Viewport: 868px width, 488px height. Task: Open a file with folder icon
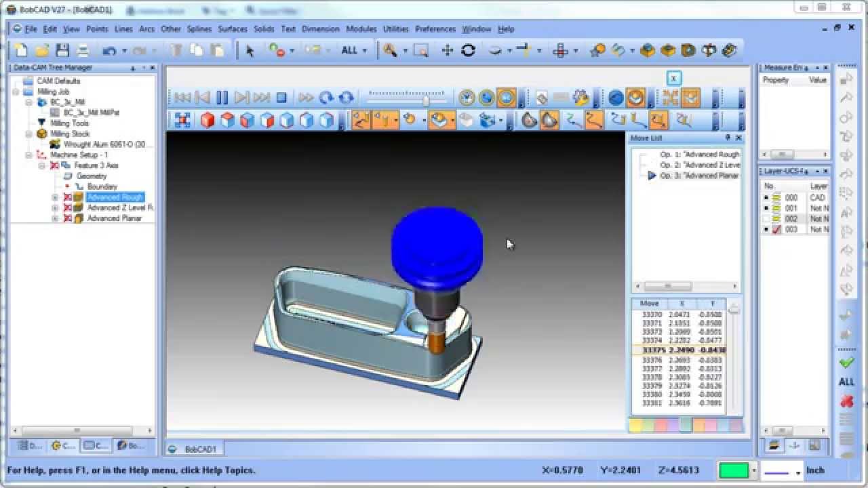(41, 50)
